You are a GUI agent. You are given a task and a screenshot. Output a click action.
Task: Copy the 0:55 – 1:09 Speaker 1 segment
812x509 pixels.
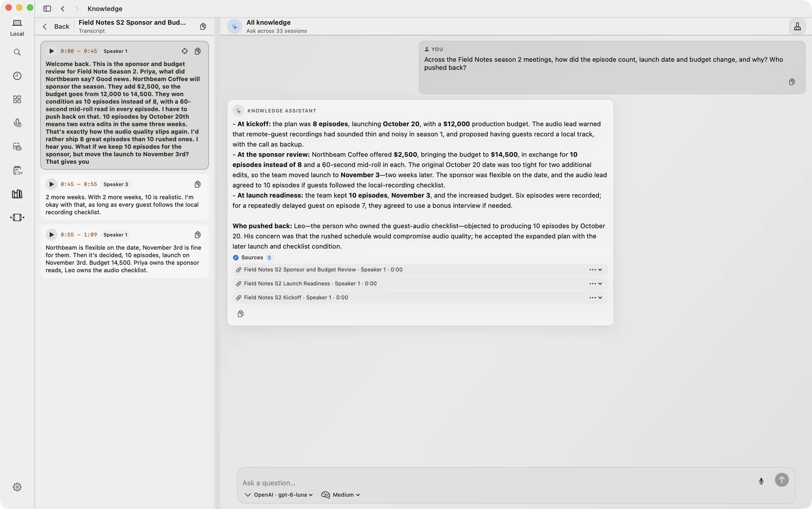click(198, 235)
